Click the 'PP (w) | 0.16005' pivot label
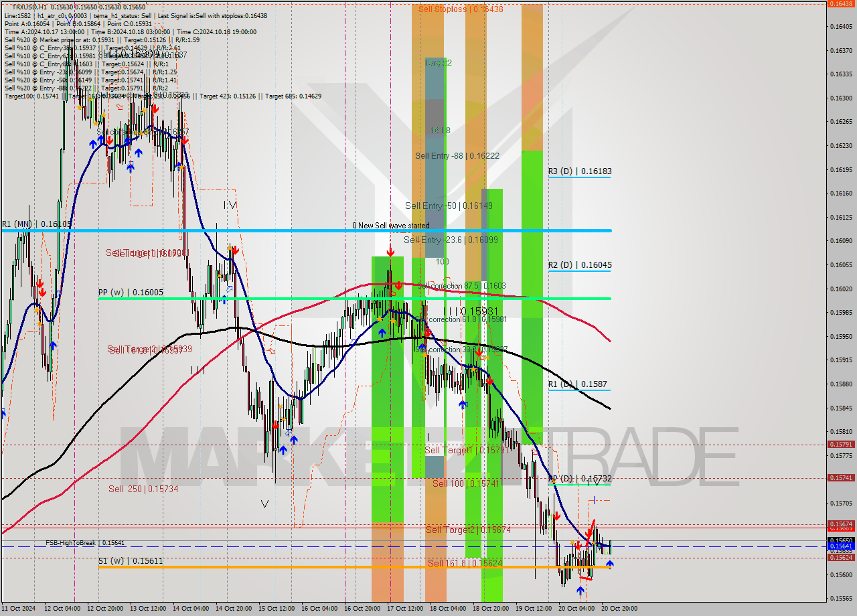857x616 pixels. (131, 293)
